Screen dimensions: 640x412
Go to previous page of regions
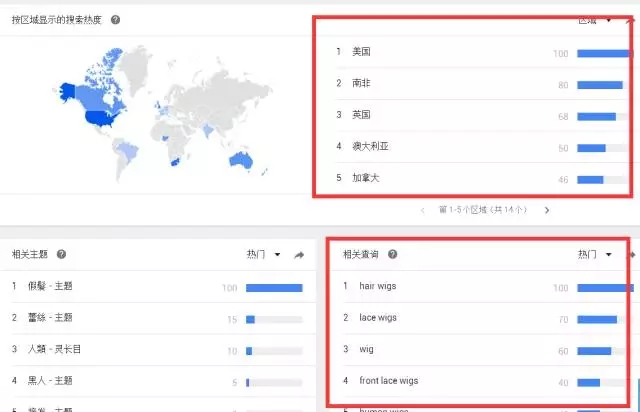pyautogui.click(x=423, y=210)
